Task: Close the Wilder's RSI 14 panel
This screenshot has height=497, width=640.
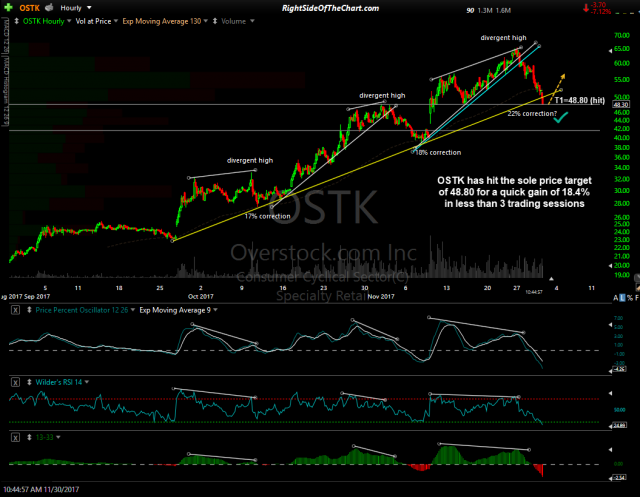Action: [15, 383]
